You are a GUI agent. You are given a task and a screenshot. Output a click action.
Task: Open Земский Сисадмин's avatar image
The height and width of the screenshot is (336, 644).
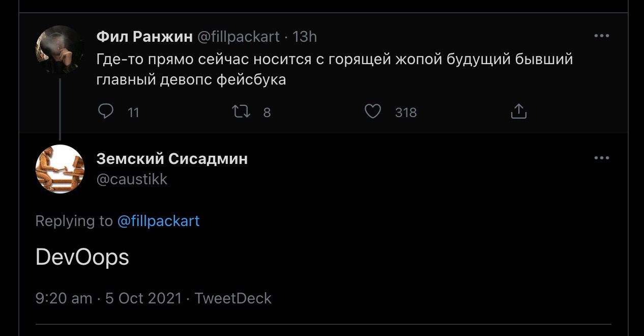coord(60,169)
